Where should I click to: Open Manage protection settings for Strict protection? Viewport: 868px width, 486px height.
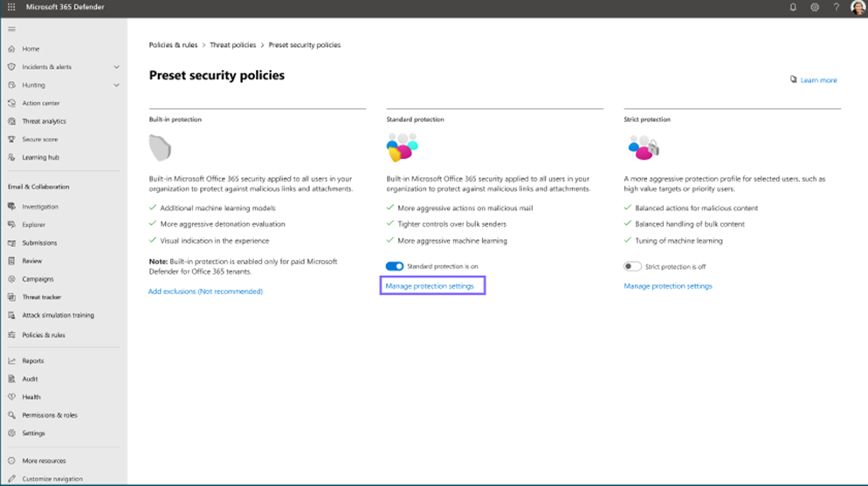pos(668,286)
